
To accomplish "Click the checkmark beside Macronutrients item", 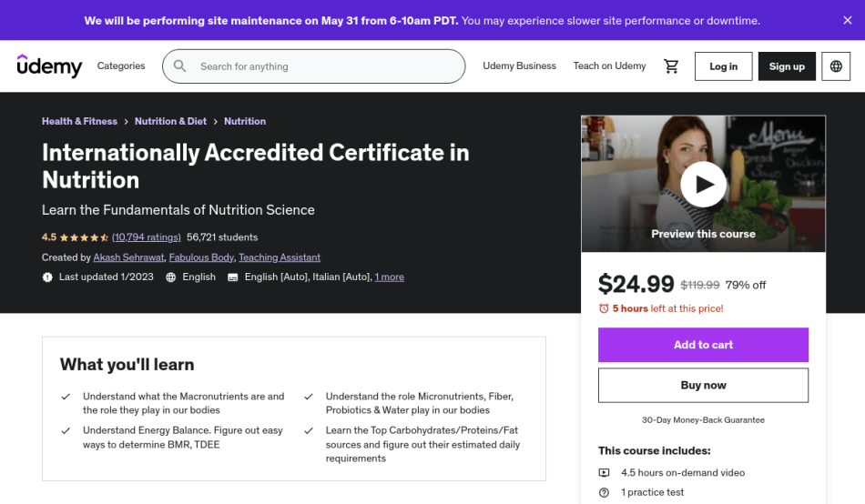I will 66,397.
